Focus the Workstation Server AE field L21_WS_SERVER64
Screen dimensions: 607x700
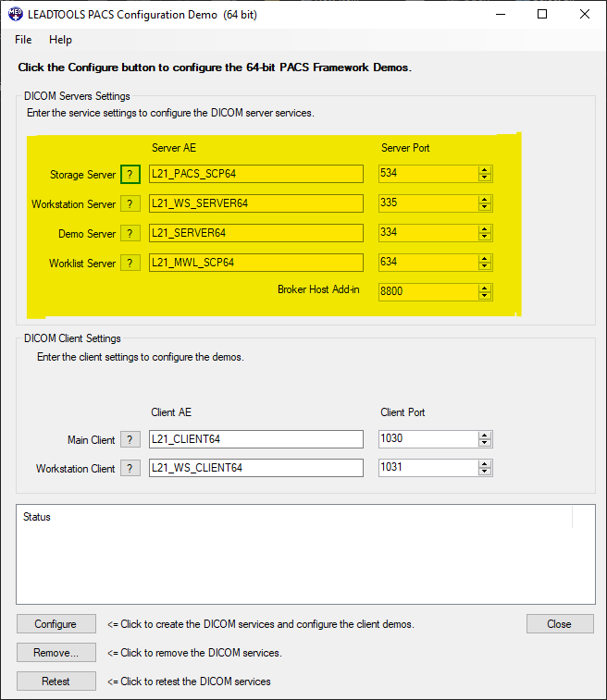(x=256, y=203)
